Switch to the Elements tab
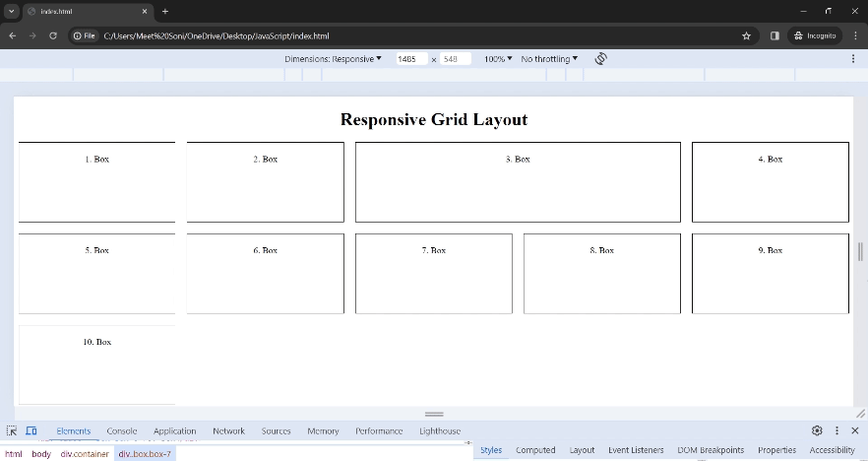The image size is (868, 461). coord(73,431)
